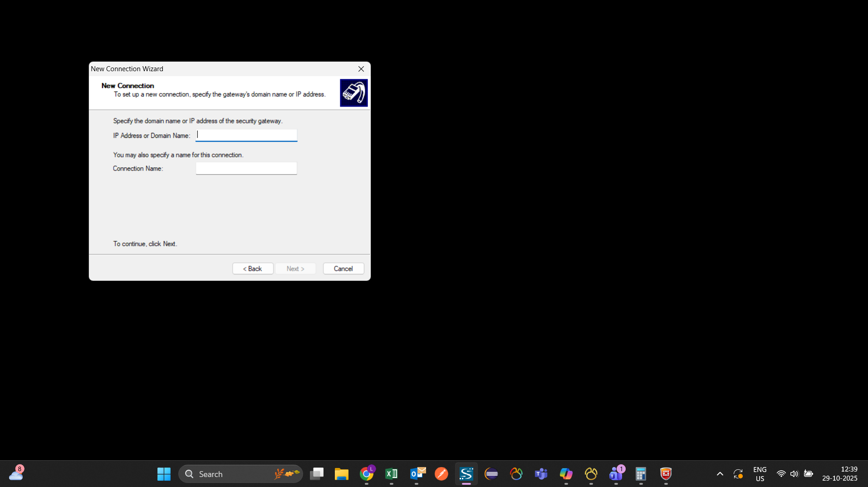
Task: Click the 'Connection Name:' label
Action: point(138,168)
